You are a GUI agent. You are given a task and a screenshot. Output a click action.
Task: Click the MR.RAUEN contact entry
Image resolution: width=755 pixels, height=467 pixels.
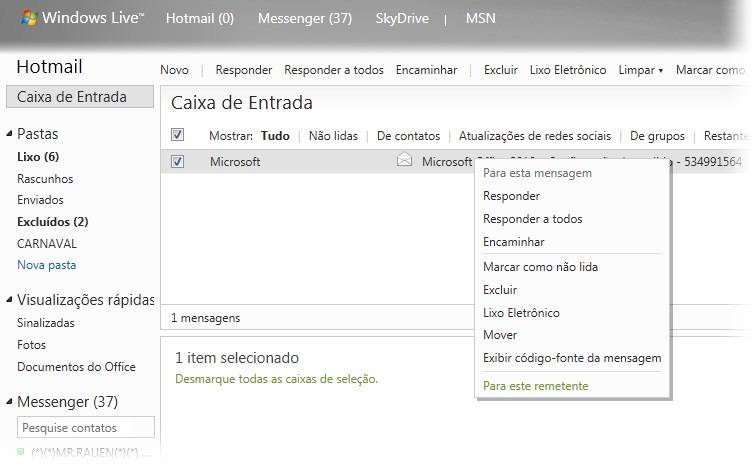(x=85, y=453)
